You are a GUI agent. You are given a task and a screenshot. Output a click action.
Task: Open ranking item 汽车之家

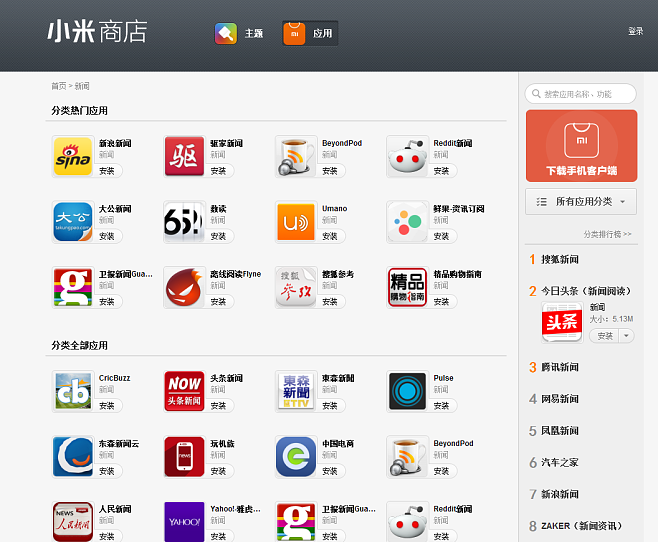[559, 463]
